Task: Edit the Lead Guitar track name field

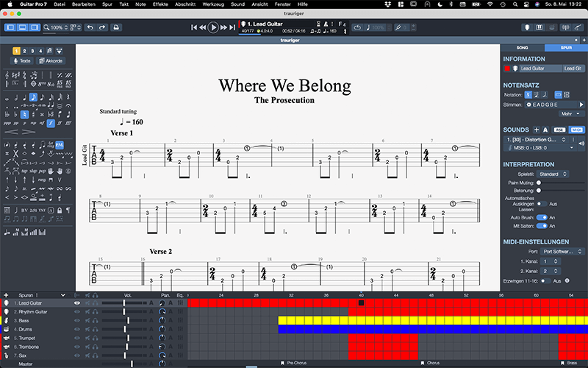Action: point(540,68)
